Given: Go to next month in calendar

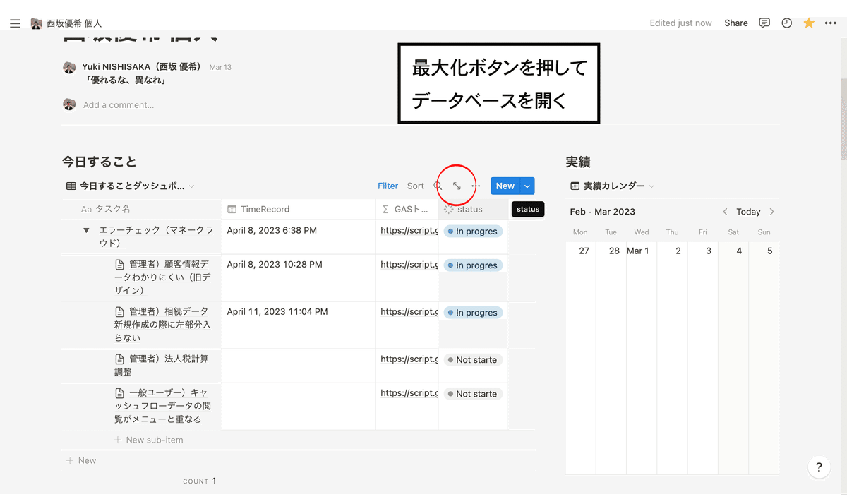Looking at the screenshot, I should (x=771, y=212).
